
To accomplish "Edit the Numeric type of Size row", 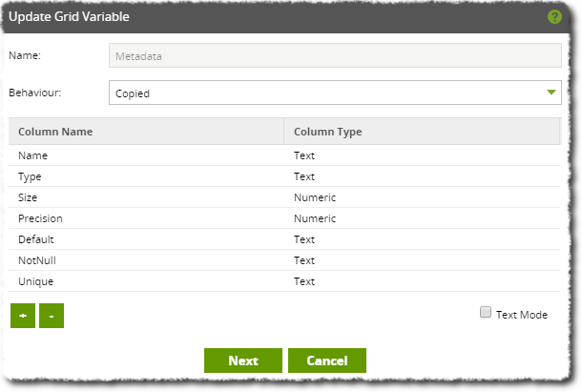I will click(315, 197).
